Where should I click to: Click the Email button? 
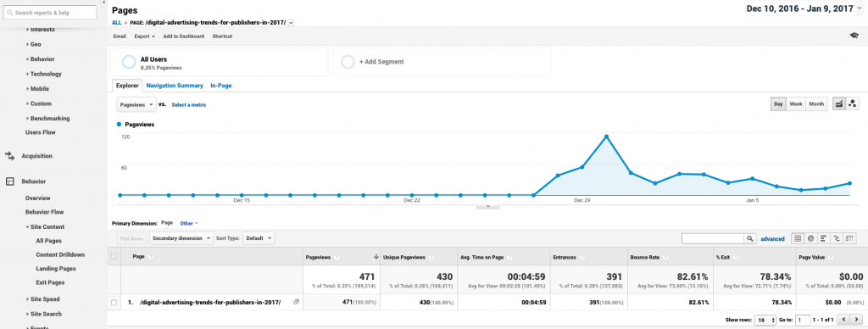[120, 36]
